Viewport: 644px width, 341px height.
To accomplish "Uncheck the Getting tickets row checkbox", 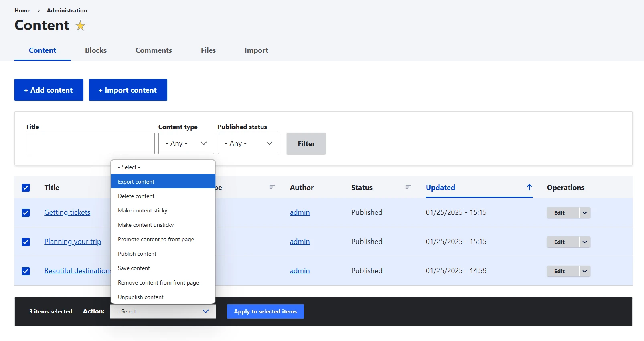I will click(x=26, y=213).
